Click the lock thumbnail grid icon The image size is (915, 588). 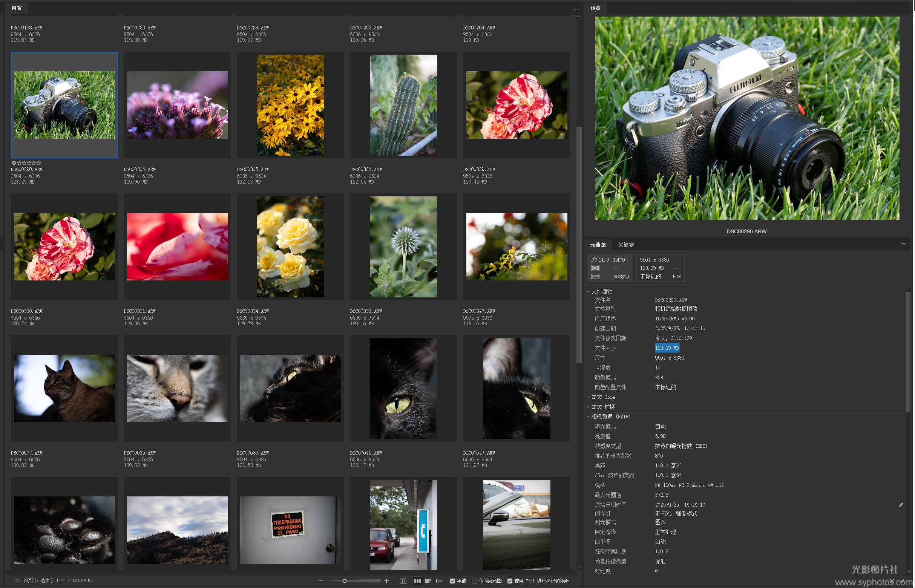click(x=403, y=581)
